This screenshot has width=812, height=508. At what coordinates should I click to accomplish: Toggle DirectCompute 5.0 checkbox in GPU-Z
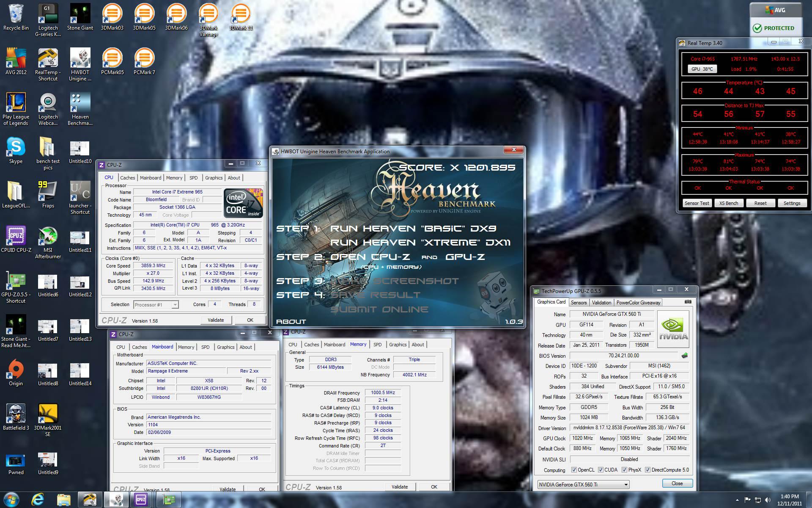(x=647, y=470)
